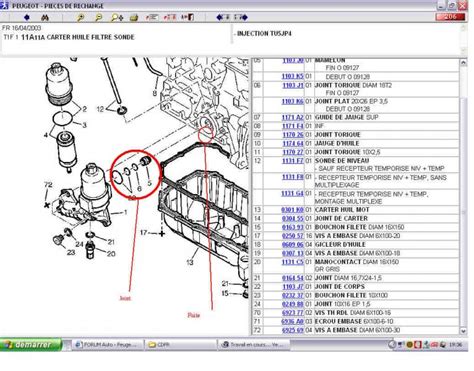Click the header pane scroll-down arrow
This screenshot has height=371, width=474.
463,51
